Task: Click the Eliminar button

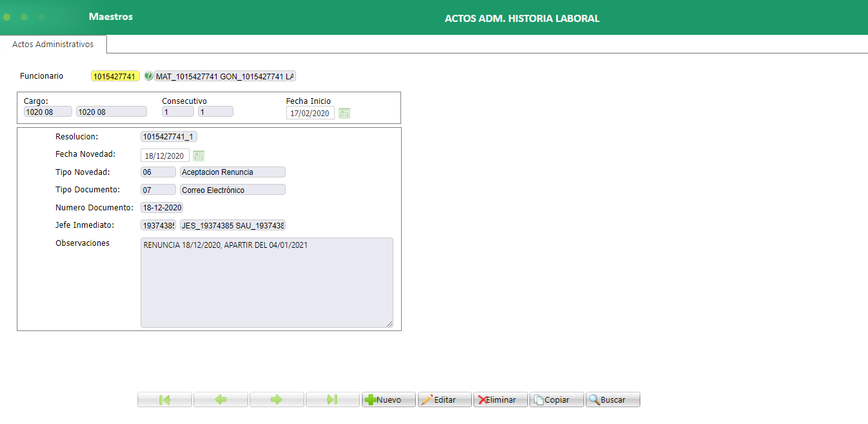Action: pyautogui.click(x=501, y=400)
